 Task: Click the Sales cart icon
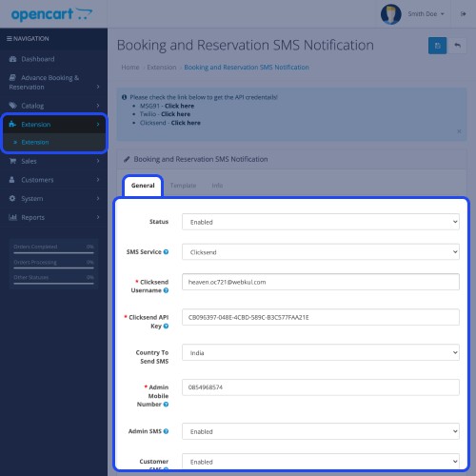tap(12, 161)
